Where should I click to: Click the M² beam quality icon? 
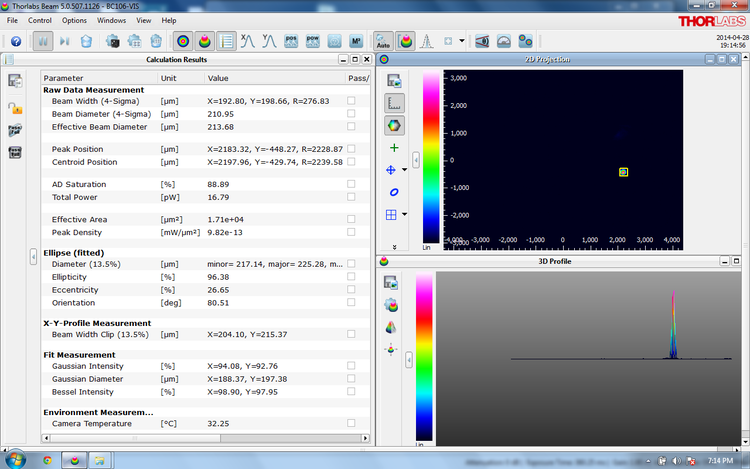(x=356, y=41)
